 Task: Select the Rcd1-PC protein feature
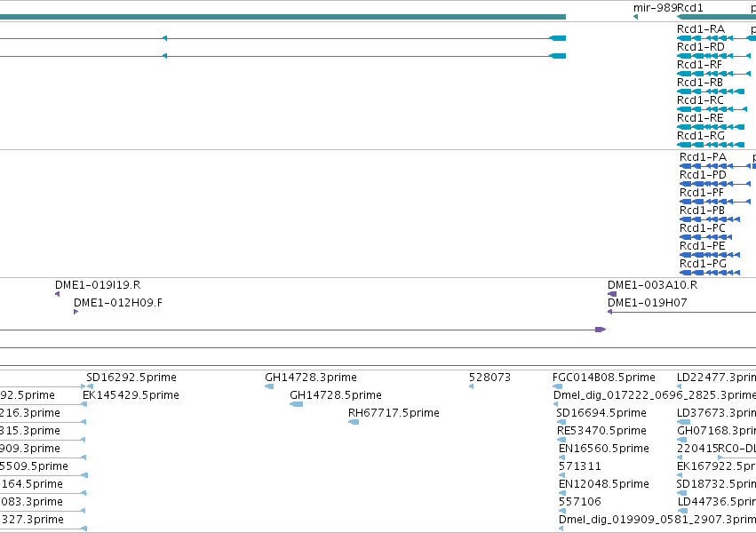click(x=706, y=237)
